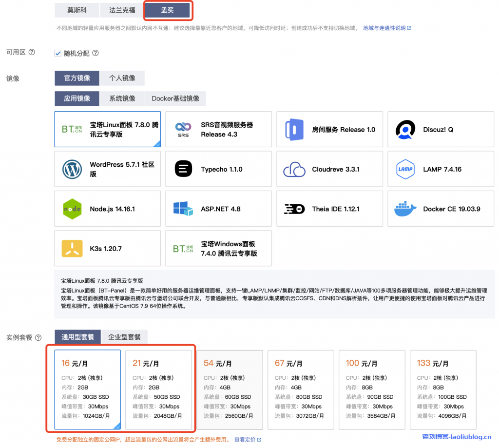Pick the K3s 1.20.7 yellow icon
The image size is (499, 448).
click(x=72, y=249)
